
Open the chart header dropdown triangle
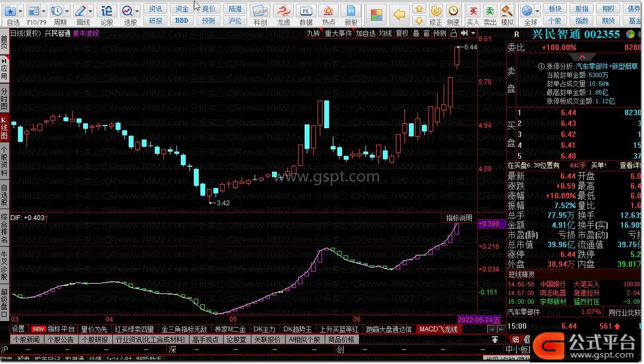point(473,33)
